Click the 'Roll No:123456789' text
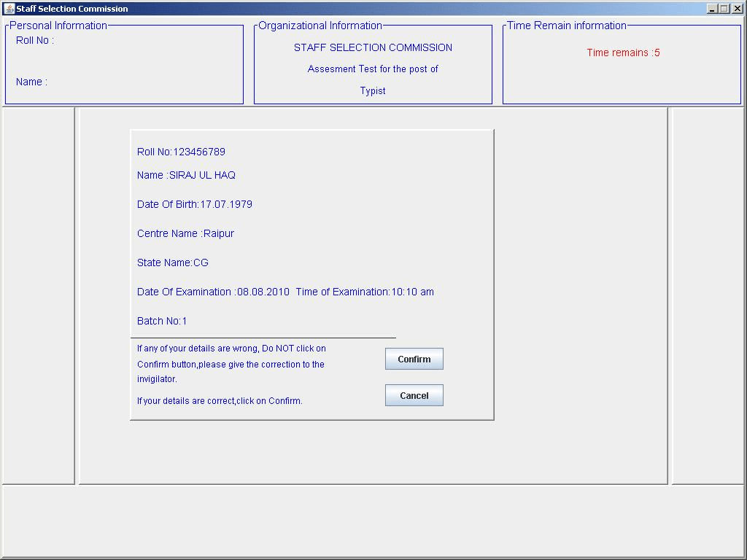The width and height of the screenshot is (747, 560). click(181, 152)
